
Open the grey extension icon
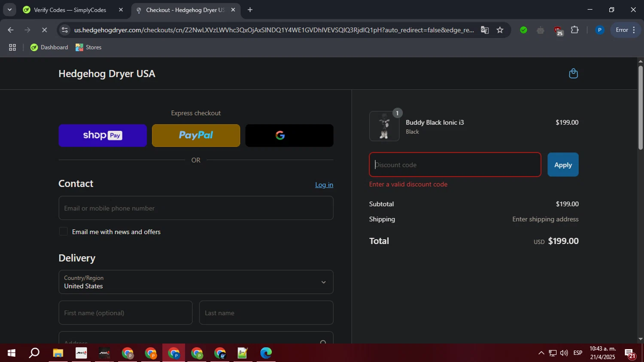[x=541, y=30]
